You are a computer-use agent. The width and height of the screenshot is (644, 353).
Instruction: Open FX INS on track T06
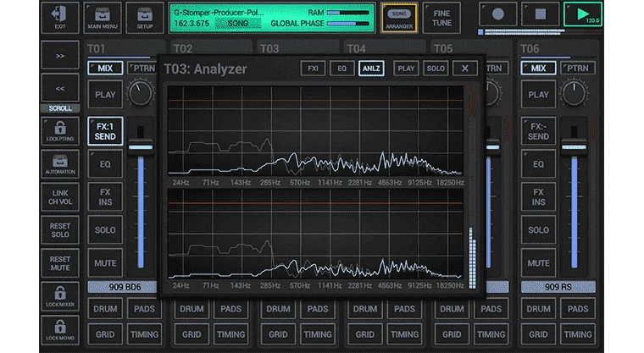[x=538, y=197]
